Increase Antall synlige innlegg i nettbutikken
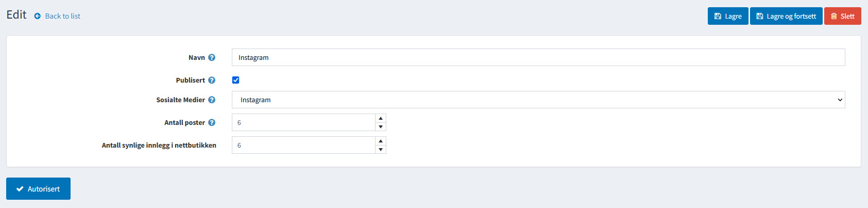This screenshot has height=208, width=868. pos(381,141)
